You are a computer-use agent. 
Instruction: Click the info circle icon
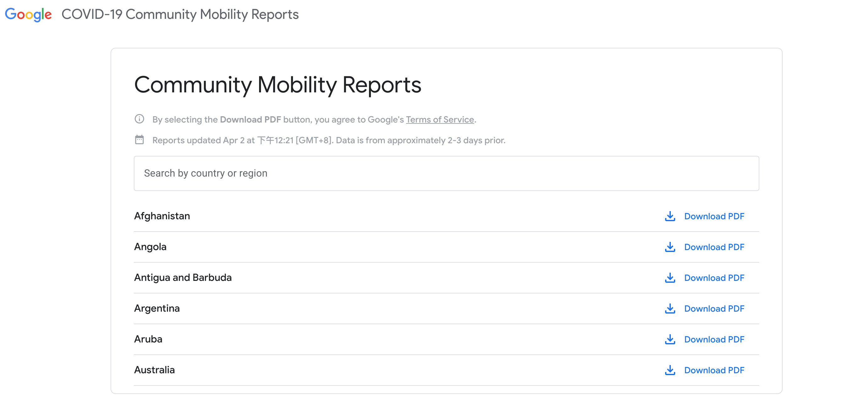pyautogui.click(x=139, y=119)
